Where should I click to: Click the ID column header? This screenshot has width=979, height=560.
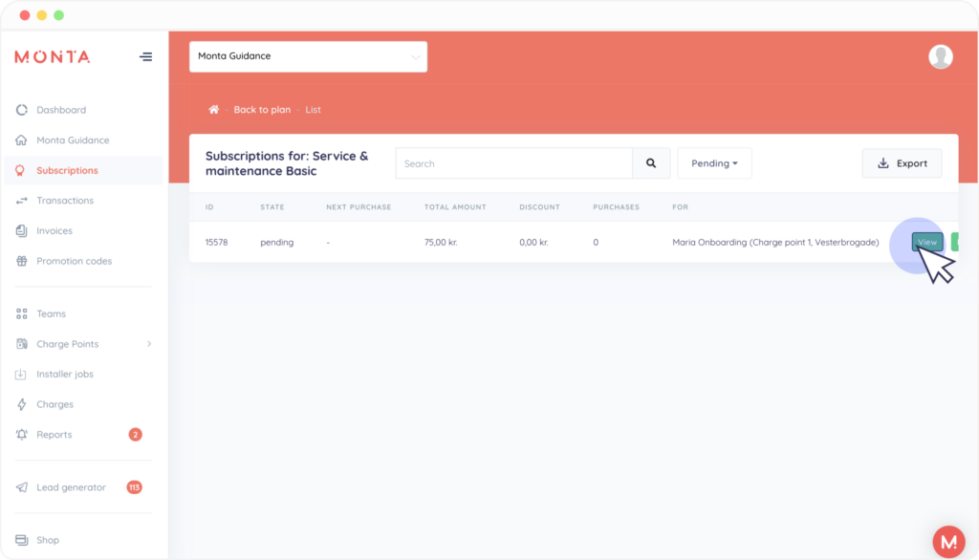tap(209, 207)
